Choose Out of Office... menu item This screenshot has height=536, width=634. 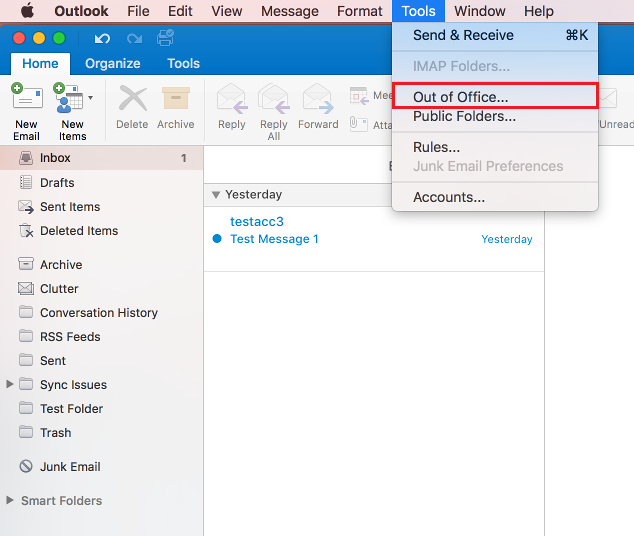point(495,97)
